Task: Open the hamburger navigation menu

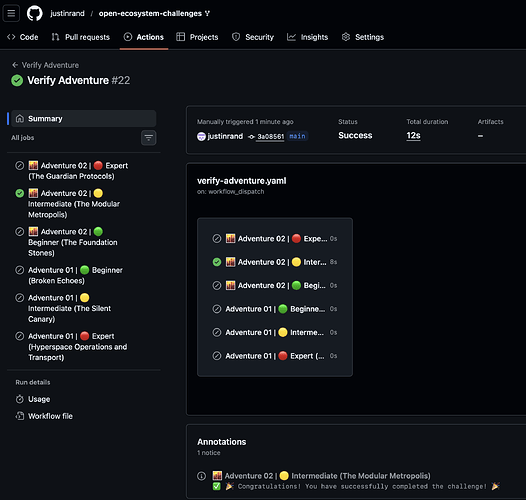Action: [x=11, y=13]
